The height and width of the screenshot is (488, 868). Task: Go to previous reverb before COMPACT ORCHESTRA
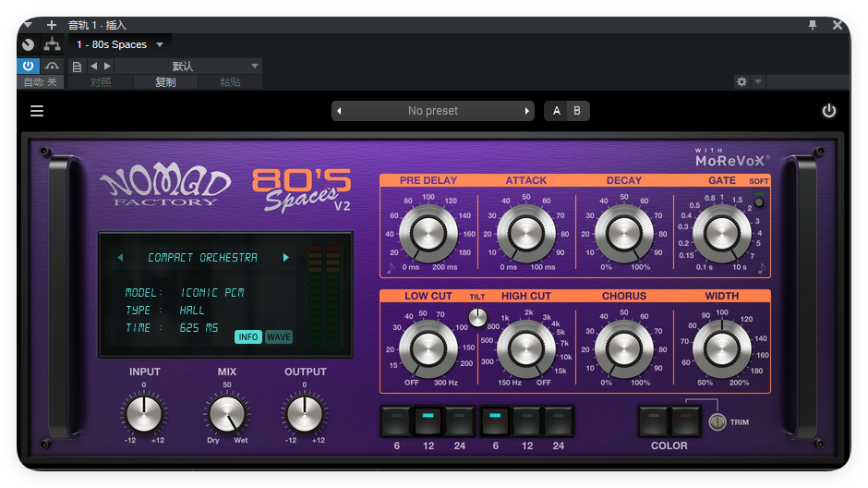pos(120,258)
